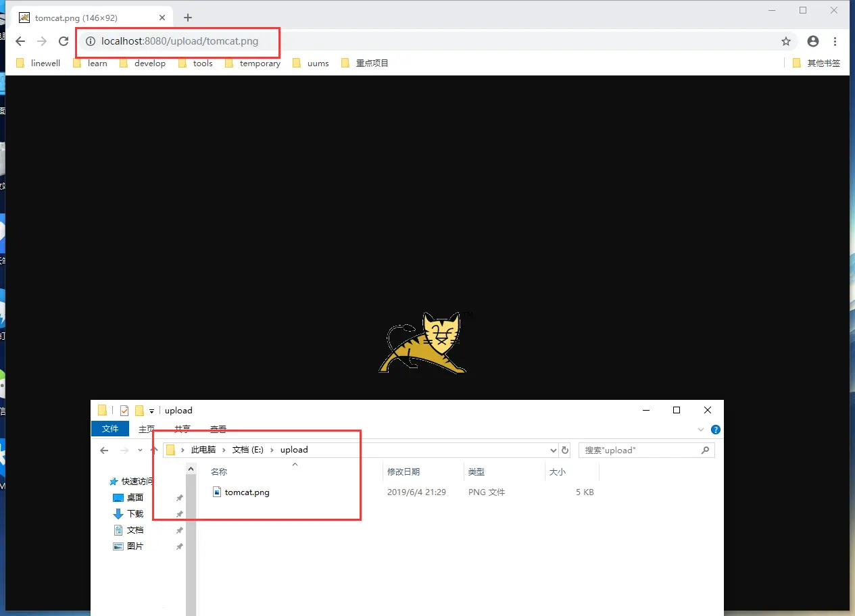Open the 文件 menu in Explorer
This screenshot has height=616, width=855.
pyautogui.click(x=109, y=429)
